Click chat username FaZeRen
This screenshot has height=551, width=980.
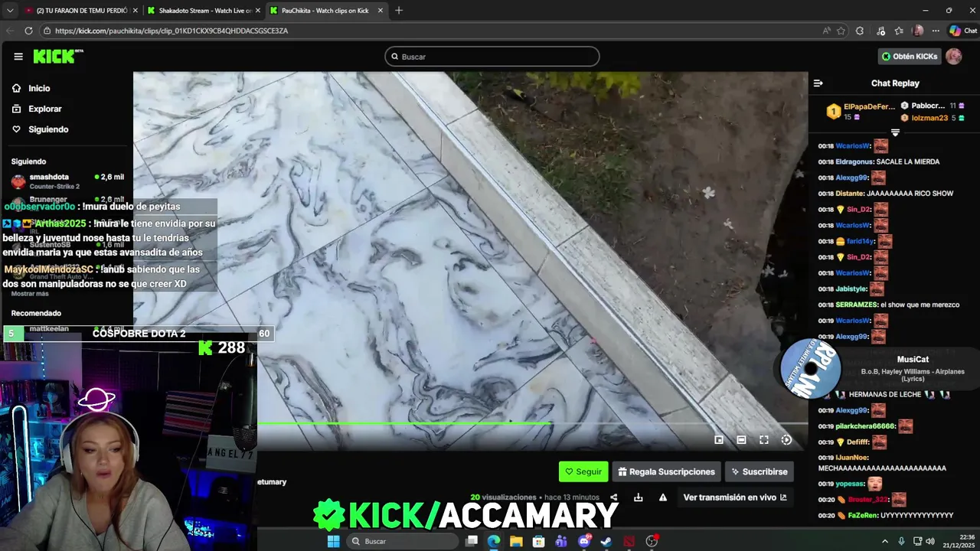(862, 516)
